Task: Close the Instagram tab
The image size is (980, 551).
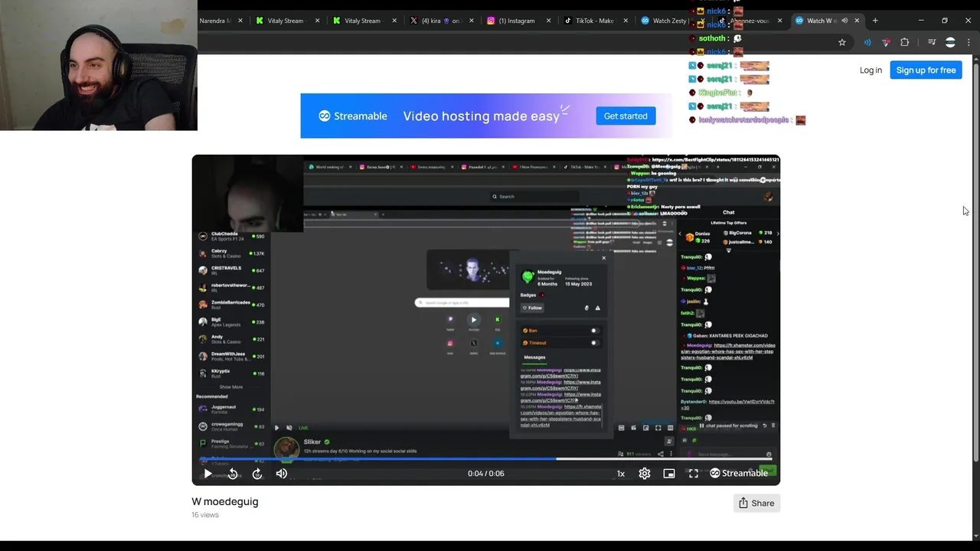Action: click(x=549, y=21)
